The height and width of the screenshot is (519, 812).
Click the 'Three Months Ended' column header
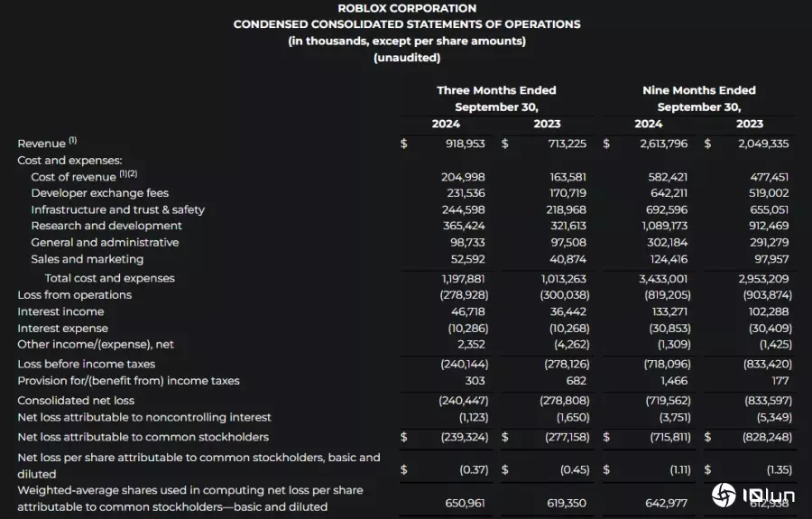(x=496, y=90)
